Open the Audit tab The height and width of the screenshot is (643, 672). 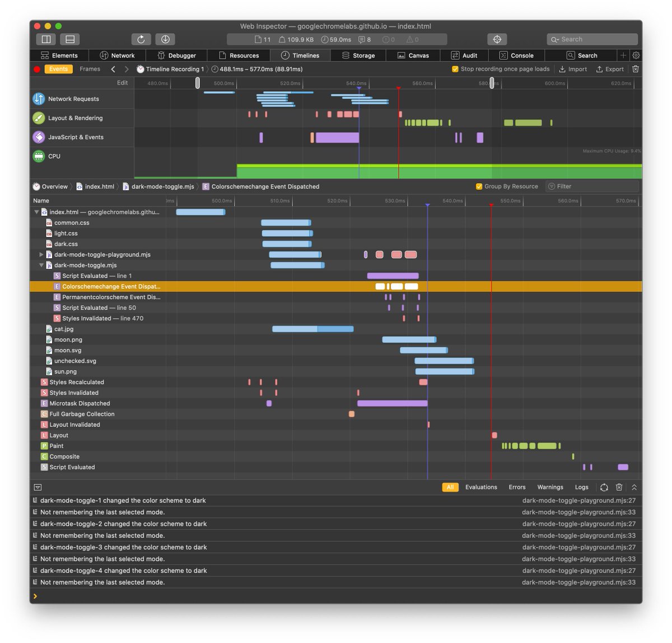pos(464,55)
